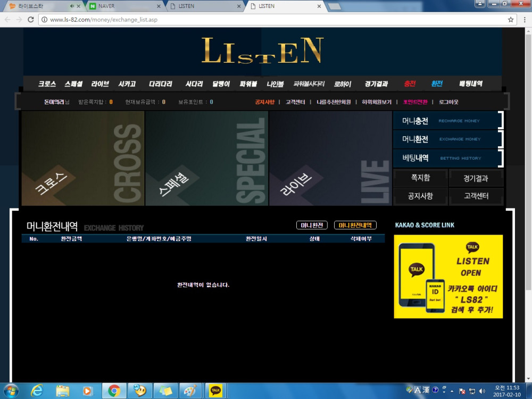
Task: Open 쪽지함 side button
Action: coord(420,178)
